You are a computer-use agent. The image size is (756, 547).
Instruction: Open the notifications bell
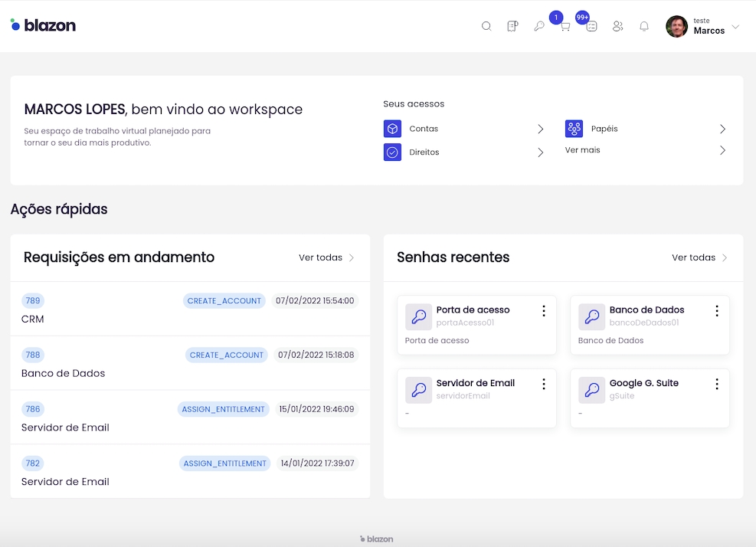(644, 26)
